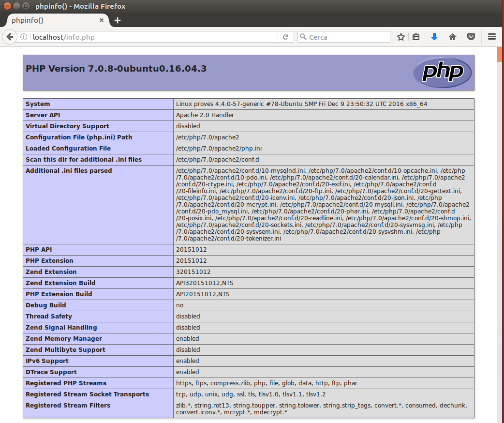Click the Zend Extension Build label
Image resolution: width=504 pixels, height=423 pixels.
click(x=60, y=283)
